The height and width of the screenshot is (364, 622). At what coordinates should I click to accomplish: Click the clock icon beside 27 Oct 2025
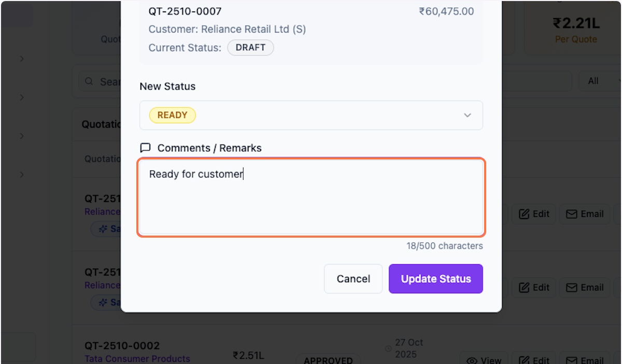click(388, 348)
